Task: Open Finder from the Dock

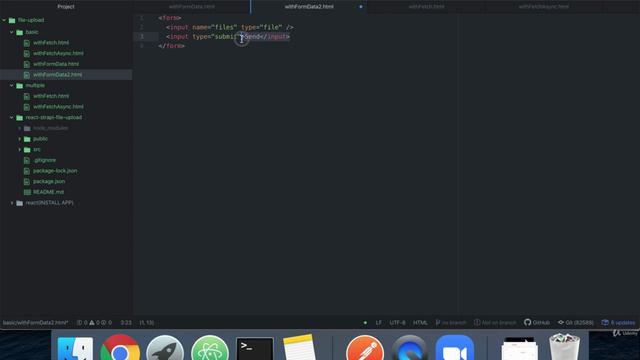Action: coord(75,349)
